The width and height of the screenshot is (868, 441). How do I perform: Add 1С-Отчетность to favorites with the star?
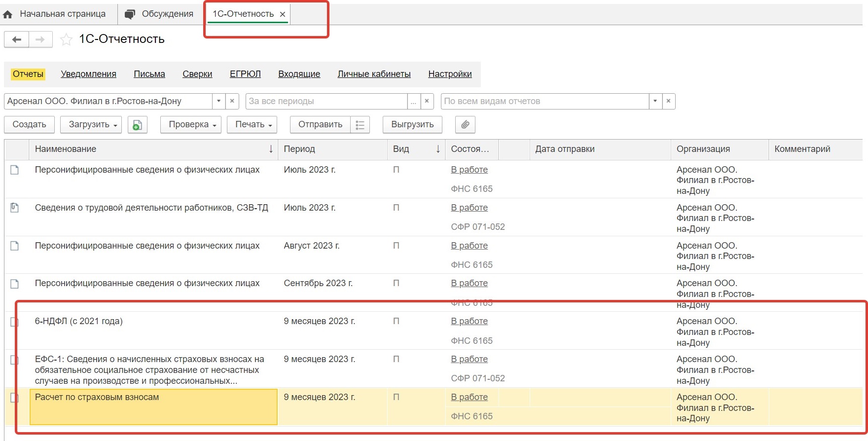66,39
